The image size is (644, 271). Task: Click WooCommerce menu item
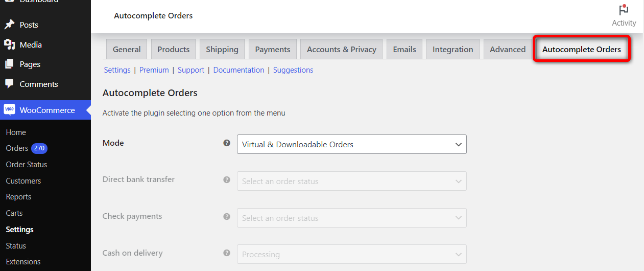point(45,110)
